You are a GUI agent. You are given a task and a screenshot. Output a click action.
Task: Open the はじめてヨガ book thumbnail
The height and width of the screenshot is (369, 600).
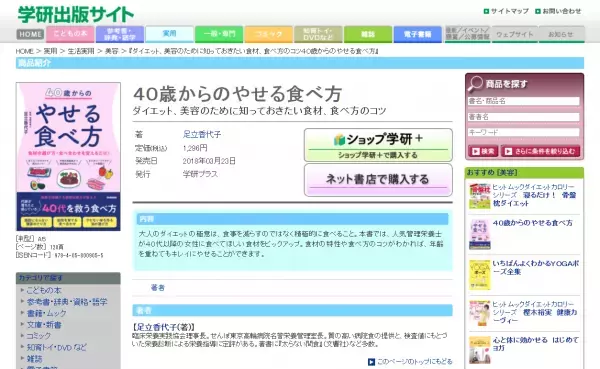[x=479, y=350]
